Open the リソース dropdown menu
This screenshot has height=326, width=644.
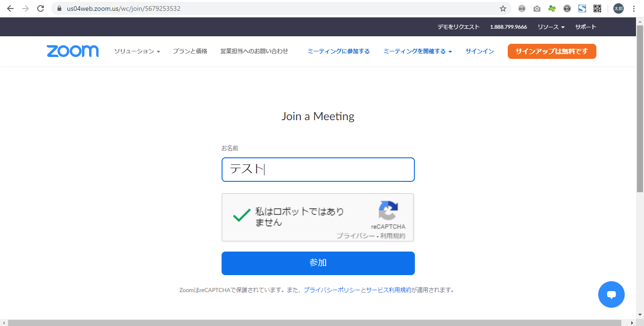pyautogui.click(x=551, y=27)
